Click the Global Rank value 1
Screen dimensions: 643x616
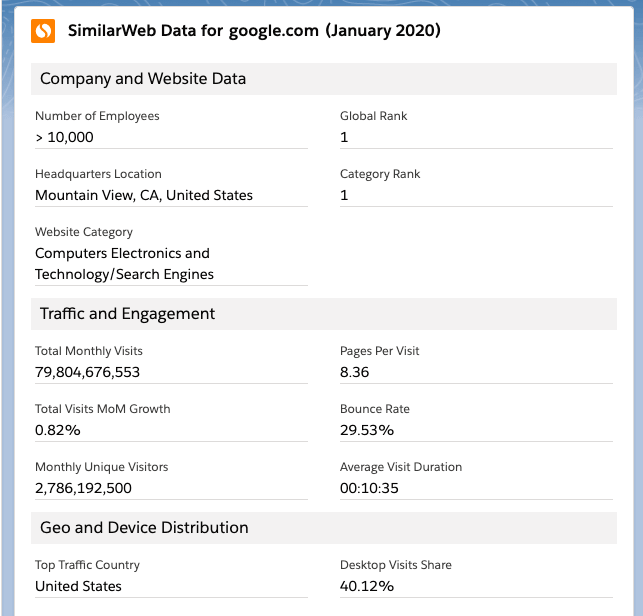(344, 137)
